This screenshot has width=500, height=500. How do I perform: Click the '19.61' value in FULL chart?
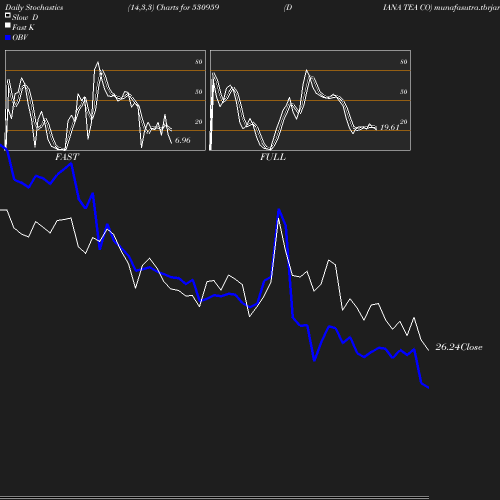[x=389, y=127]
